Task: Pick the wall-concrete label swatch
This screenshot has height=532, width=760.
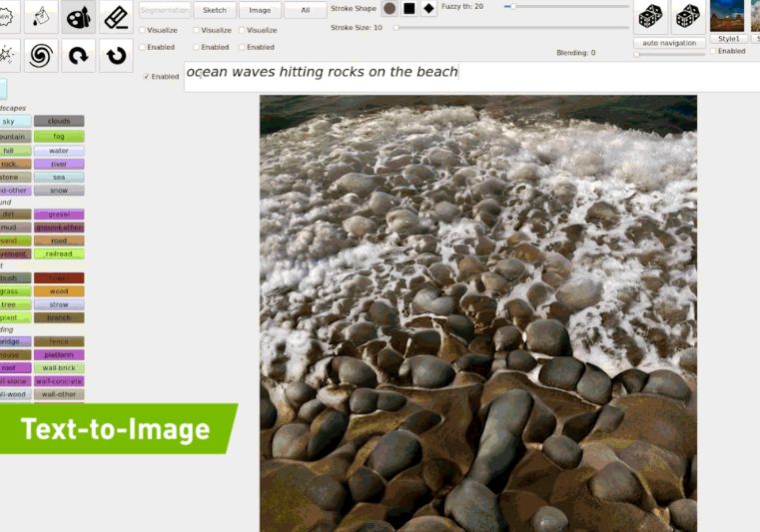Action: 59,381
